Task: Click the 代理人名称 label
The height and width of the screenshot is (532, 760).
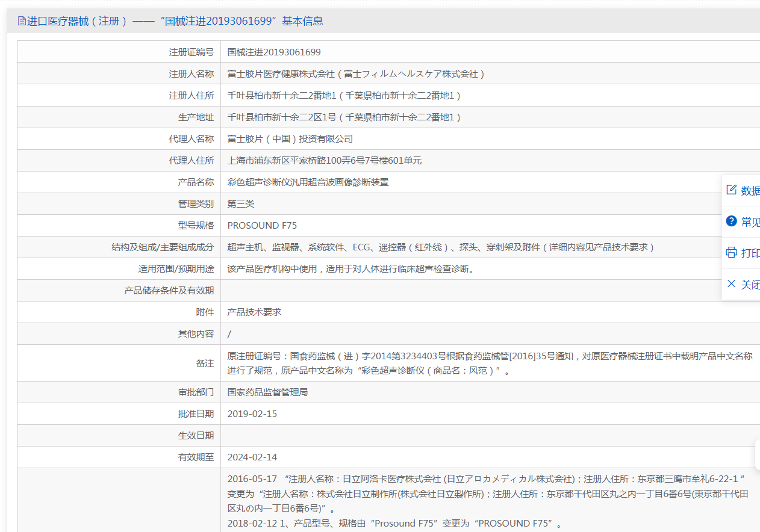Action: pyautogui.click(x=191, y=139)
